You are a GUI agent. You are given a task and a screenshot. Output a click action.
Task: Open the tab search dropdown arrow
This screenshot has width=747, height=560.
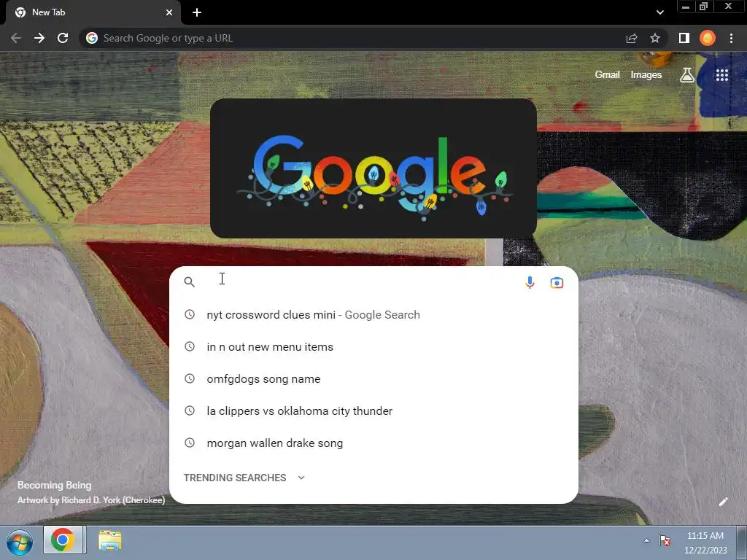(x=659, y=12)
